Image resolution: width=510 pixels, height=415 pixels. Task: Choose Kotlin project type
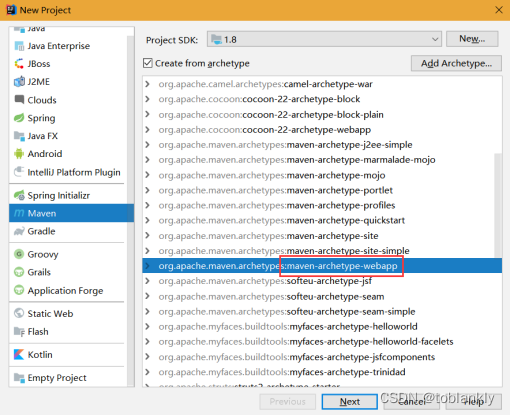point(68,354)
